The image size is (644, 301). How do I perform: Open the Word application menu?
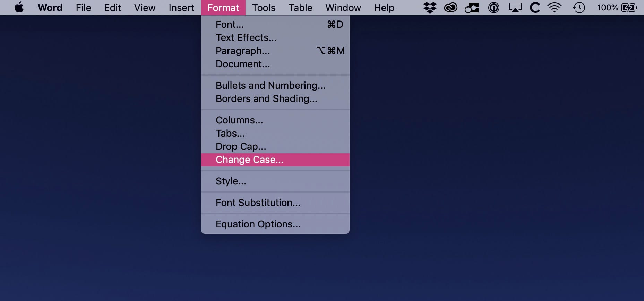coord(50,8)
